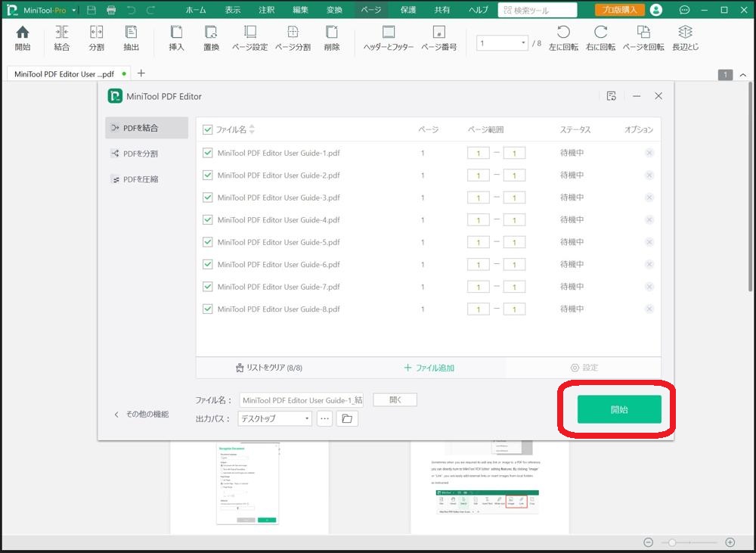This screenshot has height=553, width=756.
Task: Open the 抽出 extract tool
Action: click(x=131, y=38)
